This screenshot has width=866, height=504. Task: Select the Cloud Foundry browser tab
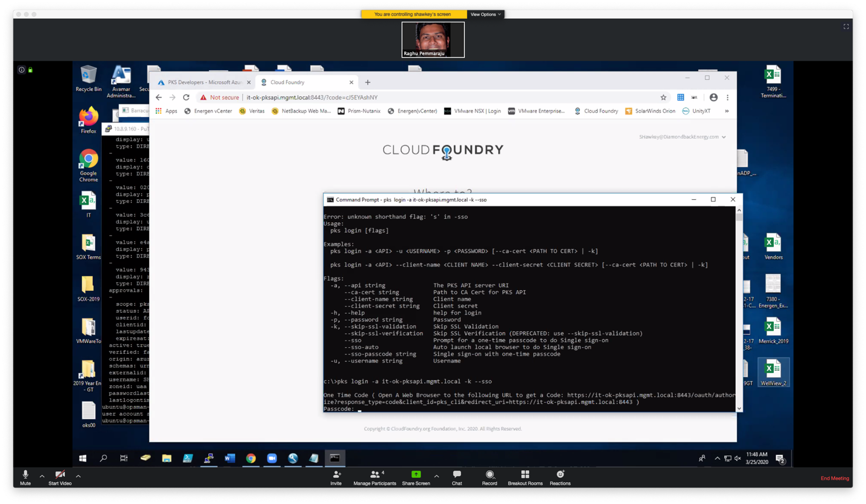[x=306, y=82]
